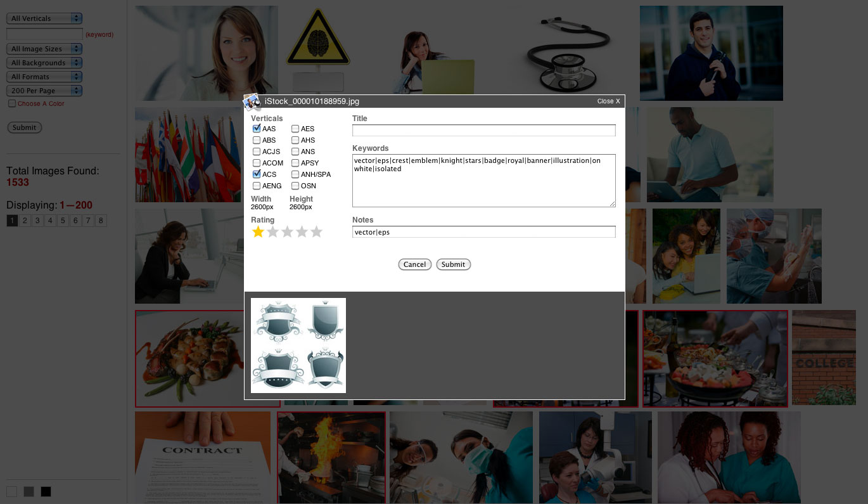Click the first rating star

pyautogui.click(x=258, y=232)
